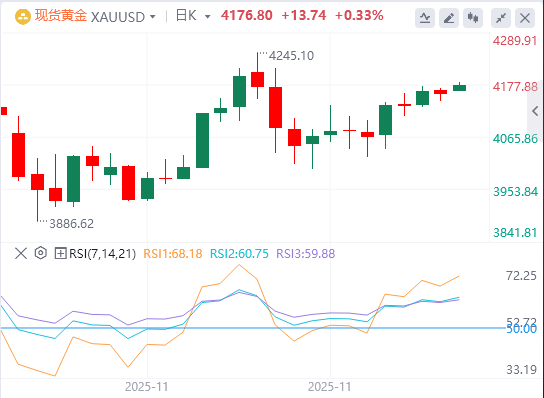Expand RSI panel with plus box icon

click(60, 253)
